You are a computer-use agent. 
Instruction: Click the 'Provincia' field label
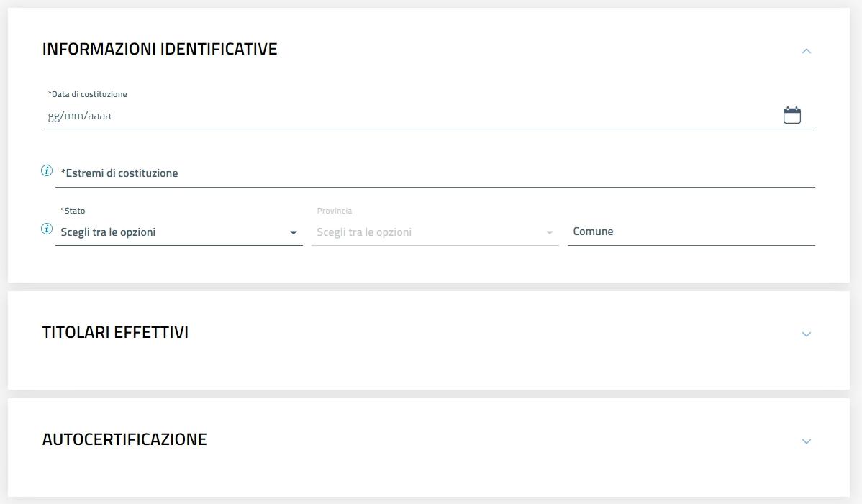pyautogui.click(x=335, y=211)
